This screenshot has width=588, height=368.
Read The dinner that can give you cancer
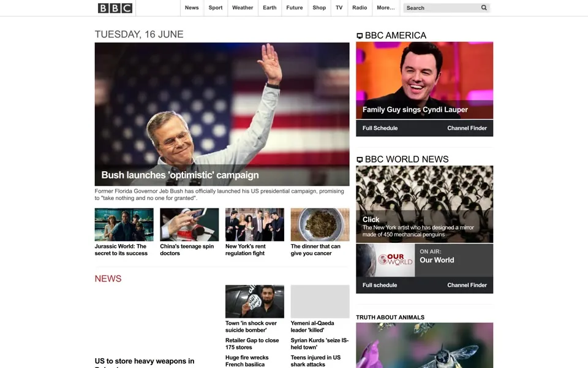315,250
